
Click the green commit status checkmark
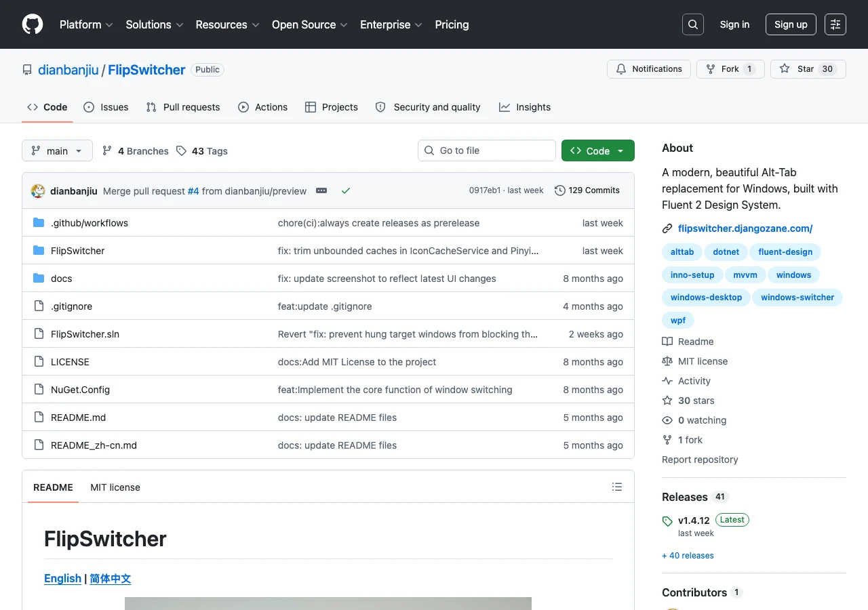click(x=346, y=191)
